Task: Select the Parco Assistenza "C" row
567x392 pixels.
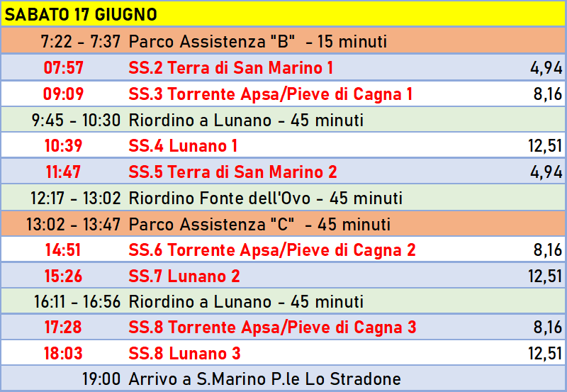Action: click(x=283, y=224)
